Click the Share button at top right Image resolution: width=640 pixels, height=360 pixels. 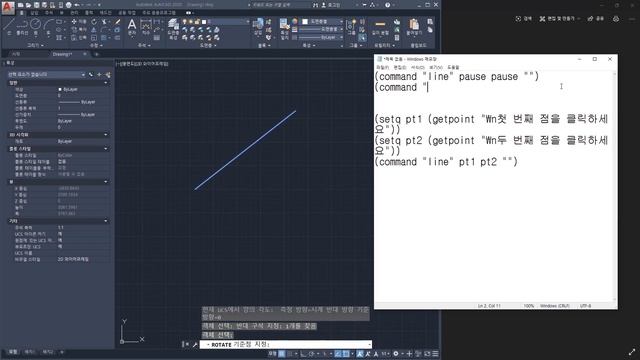tap(596, 19)
